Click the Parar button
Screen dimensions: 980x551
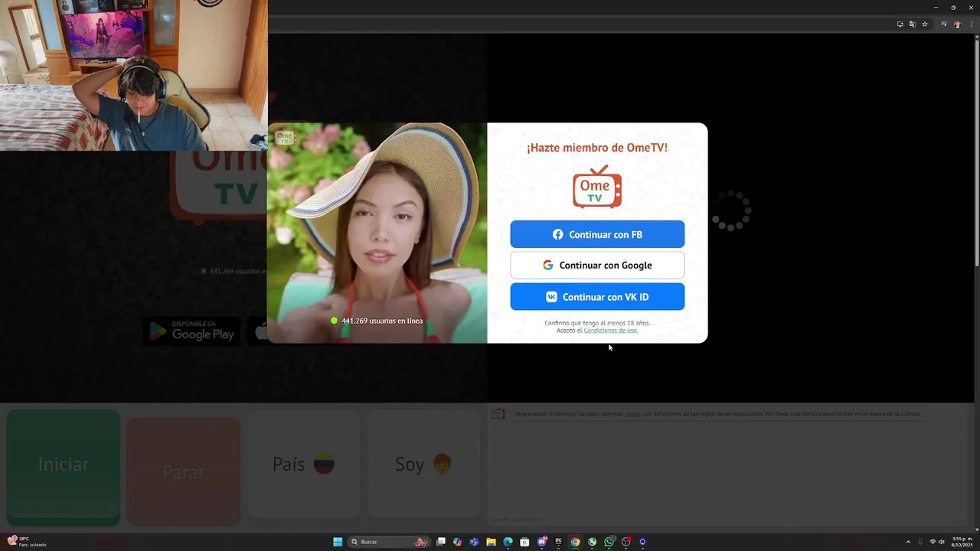(x=184, y=471)
